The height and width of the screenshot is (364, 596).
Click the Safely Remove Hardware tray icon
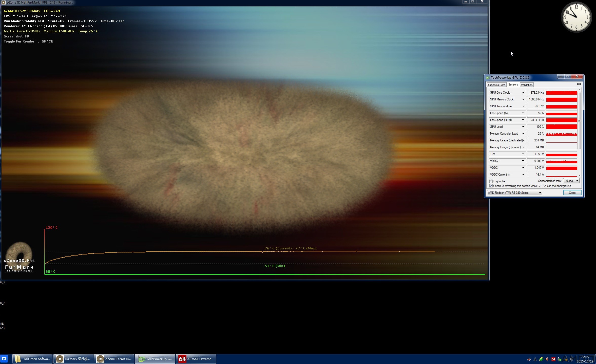(x=559, y=359)
